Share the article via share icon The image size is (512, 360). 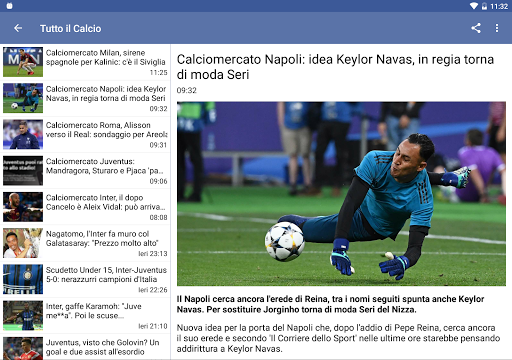click(476, 28)
